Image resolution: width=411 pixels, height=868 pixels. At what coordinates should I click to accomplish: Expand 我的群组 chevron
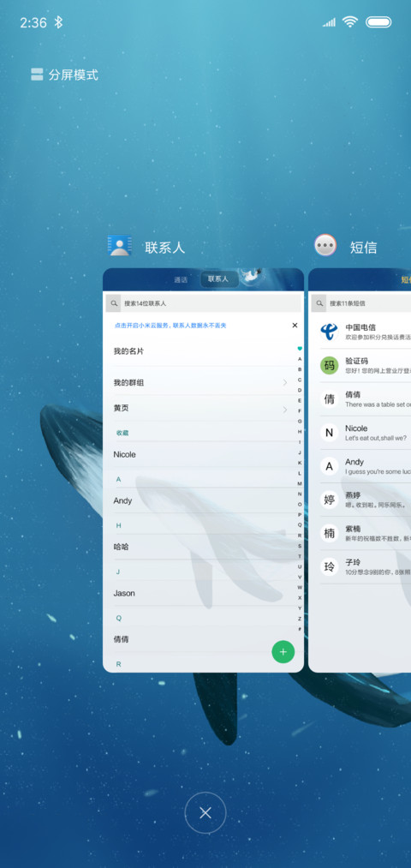point(285,382)
